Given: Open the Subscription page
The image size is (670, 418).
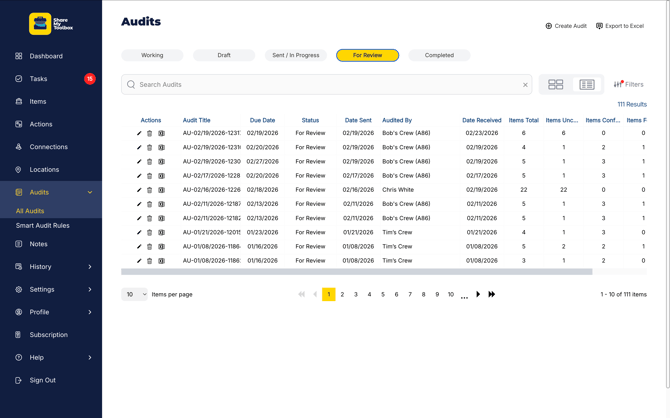Looking at the screenshot, I should 48,335.
